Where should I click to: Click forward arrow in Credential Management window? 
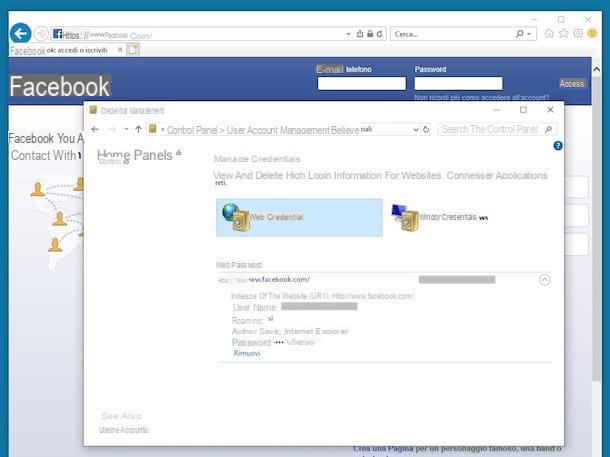112,129
